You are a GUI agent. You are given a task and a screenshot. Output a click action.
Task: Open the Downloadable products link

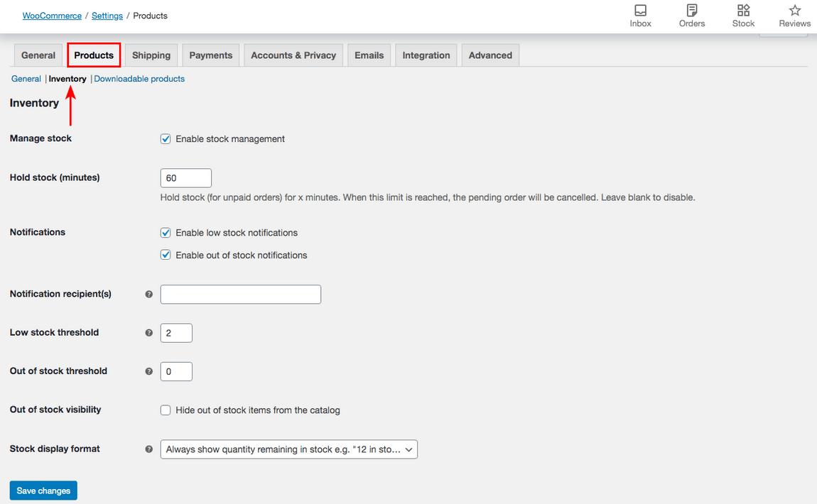click(139, 79)
